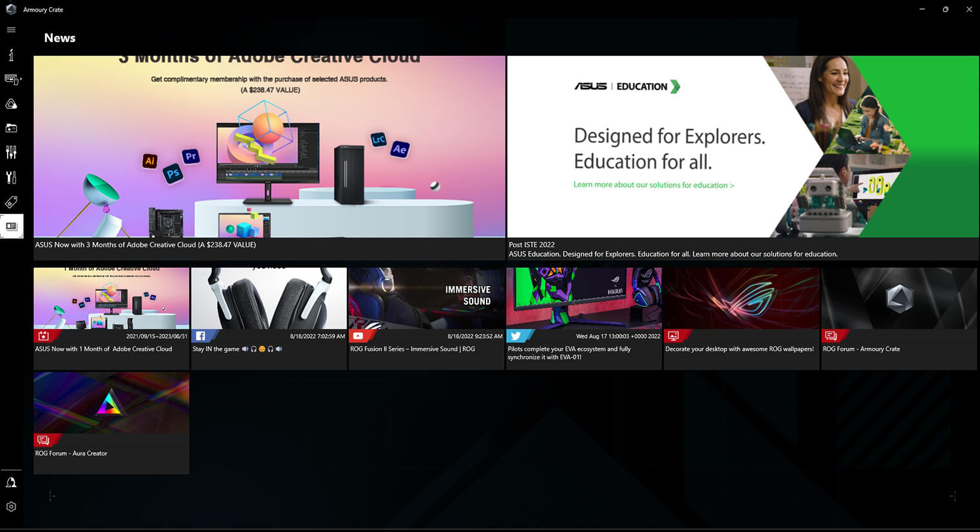Click Twitter icon on EVA ecosystem card

[516, 336]
